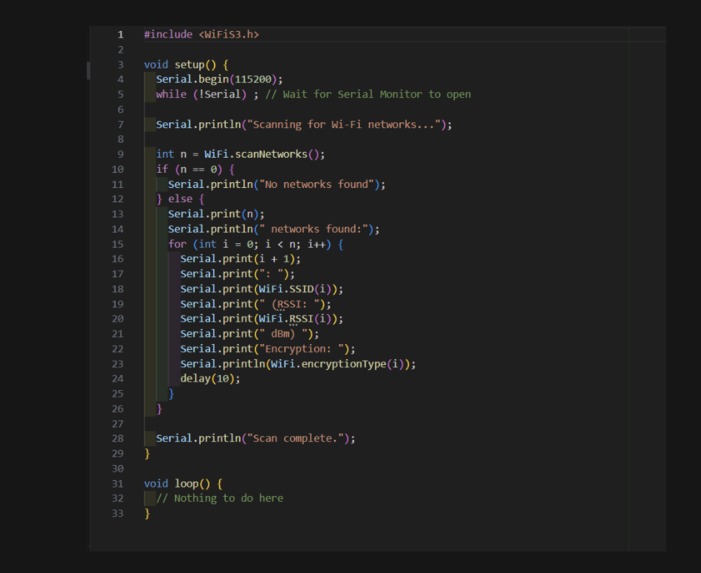Click the 'Wait for Serial Monitor to open' comment
The height and width of the screenshot is (573, 701).
368,94
